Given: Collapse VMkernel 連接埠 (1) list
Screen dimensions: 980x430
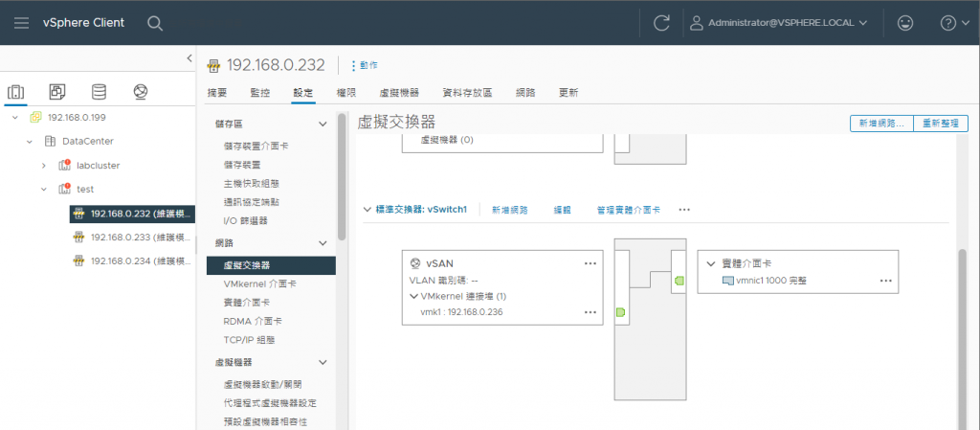Looking at the screenshot, I should (x=413, y=296).
